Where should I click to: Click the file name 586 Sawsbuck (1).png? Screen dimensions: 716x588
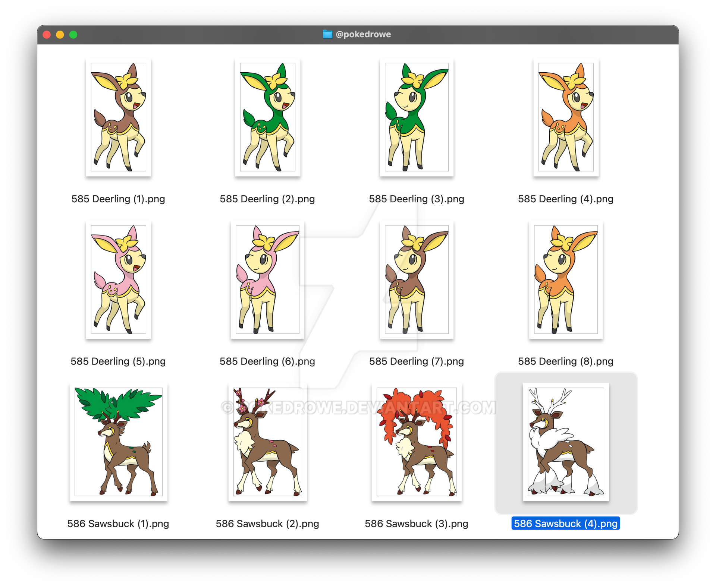118,524
